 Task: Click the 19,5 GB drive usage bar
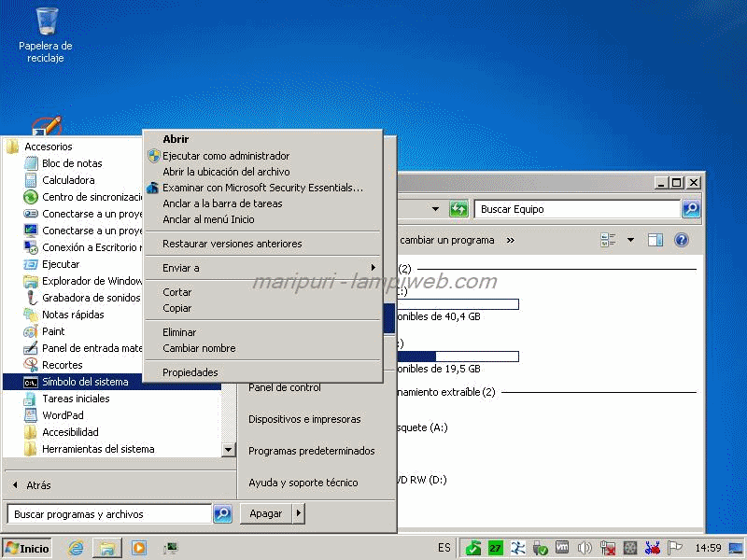[458, 357]
